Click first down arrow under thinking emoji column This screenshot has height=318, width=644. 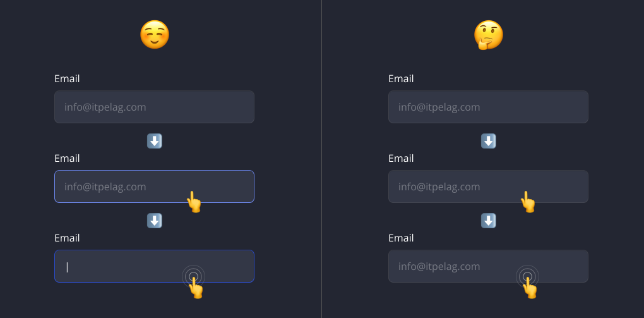(488, 141)
